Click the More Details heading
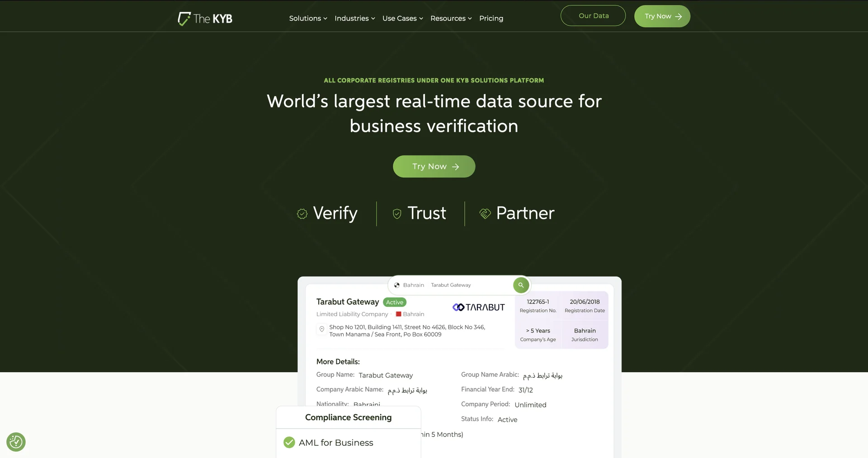Image resolution: width=868 pixels, height=458 pixels. [338, 362]
